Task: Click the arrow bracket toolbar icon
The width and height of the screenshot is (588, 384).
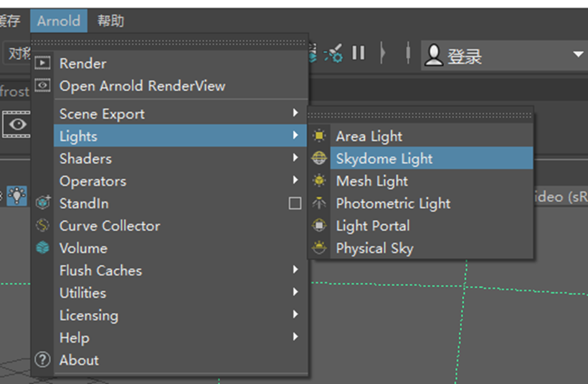Action: 382,53
